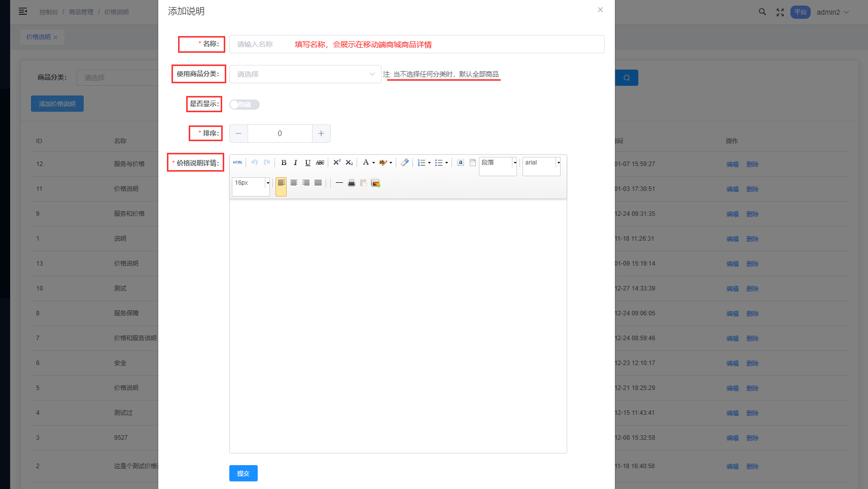Select left alignment in the editor

tap(281, 183)
